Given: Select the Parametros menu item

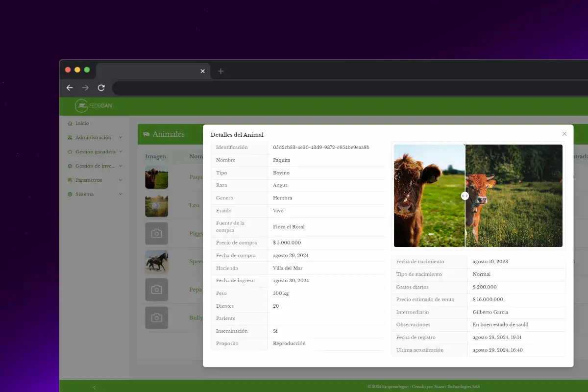Looking at the screenshot, I should (89, 180).
